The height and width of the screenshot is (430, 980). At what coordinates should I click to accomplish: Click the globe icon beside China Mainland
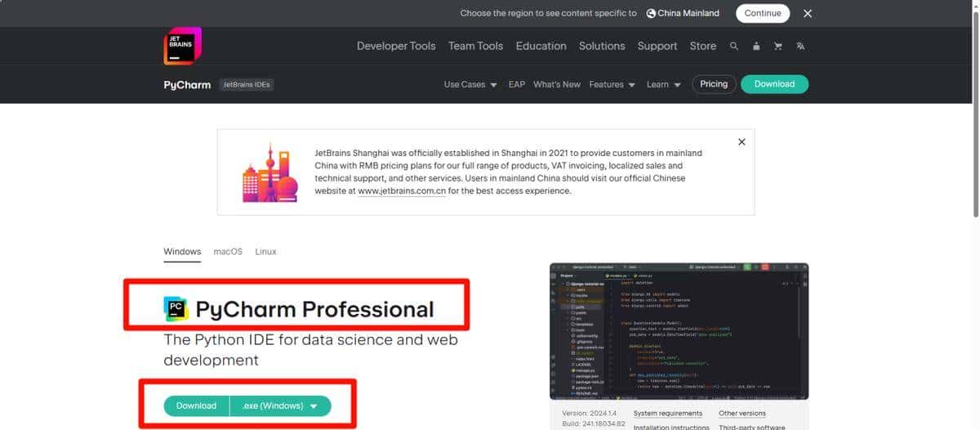click(651, 13)
